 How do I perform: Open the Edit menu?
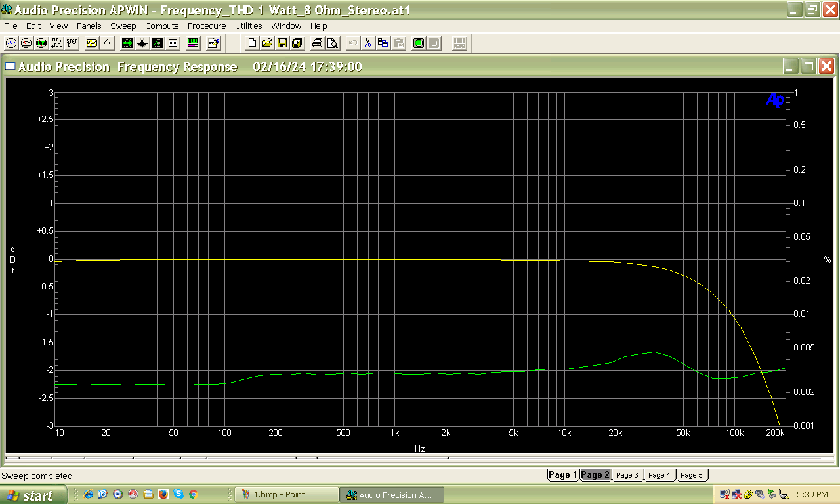tap(33, 26)
